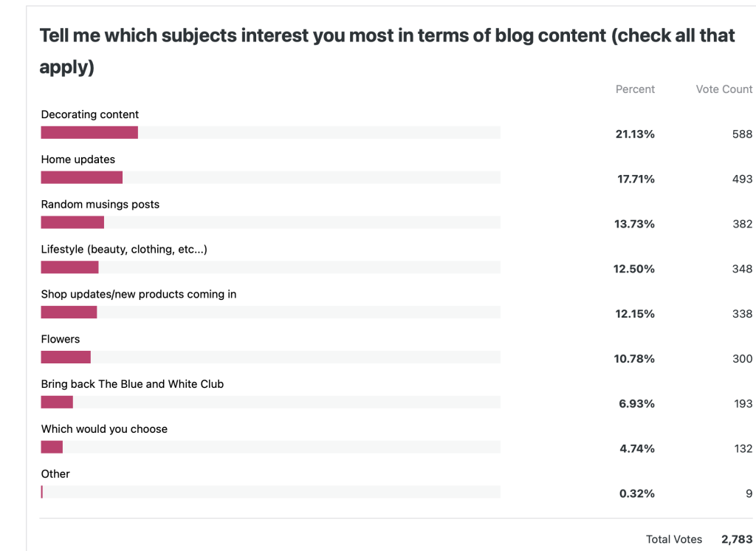Image resolution: width=756 pixels, height=551 pixels.
Task: Click the 588 vote count
Action: click(742, 134)
